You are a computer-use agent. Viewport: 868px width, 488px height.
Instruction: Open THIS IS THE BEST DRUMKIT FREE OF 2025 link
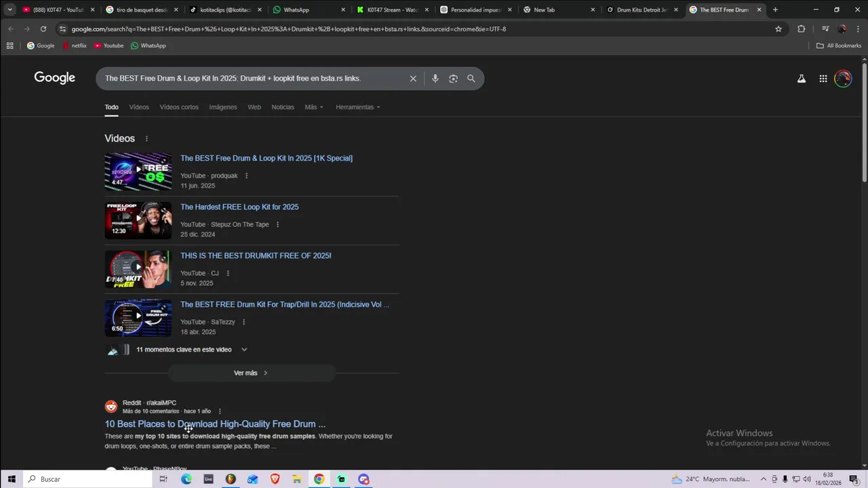pyautogui.click(x=256, y=256)
